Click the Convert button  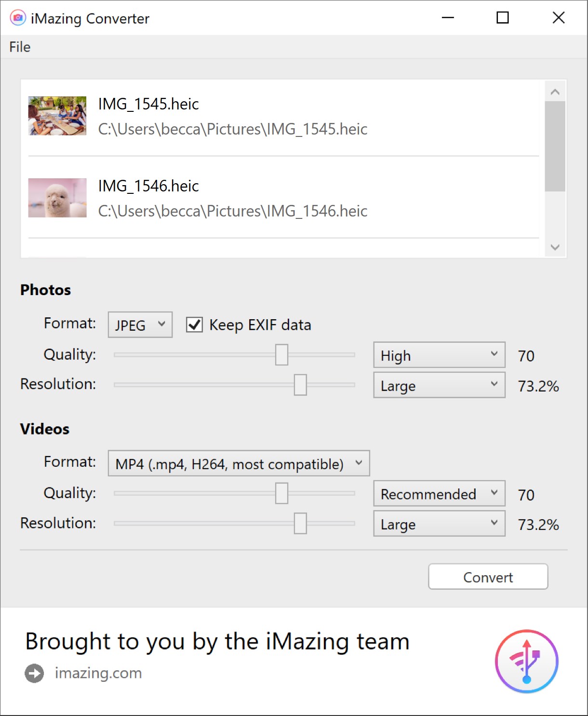488,577
